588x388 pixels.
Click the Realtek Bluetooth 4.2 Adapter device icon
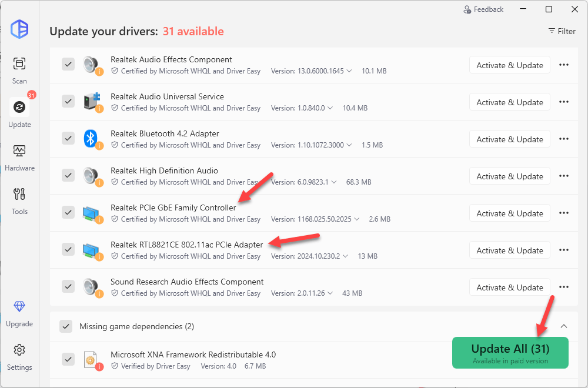pyautogui.click(x=91, y=138)
